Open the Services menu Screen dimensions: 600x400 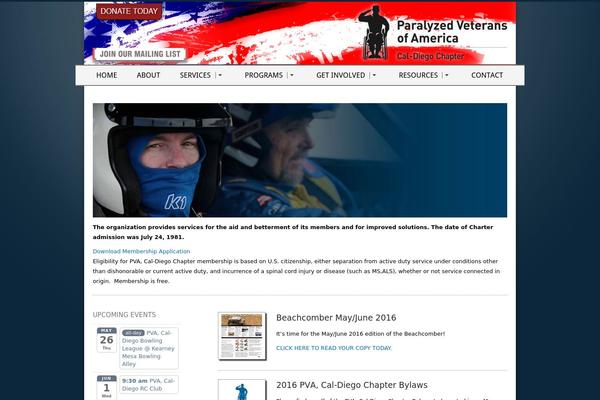[195, 75]
